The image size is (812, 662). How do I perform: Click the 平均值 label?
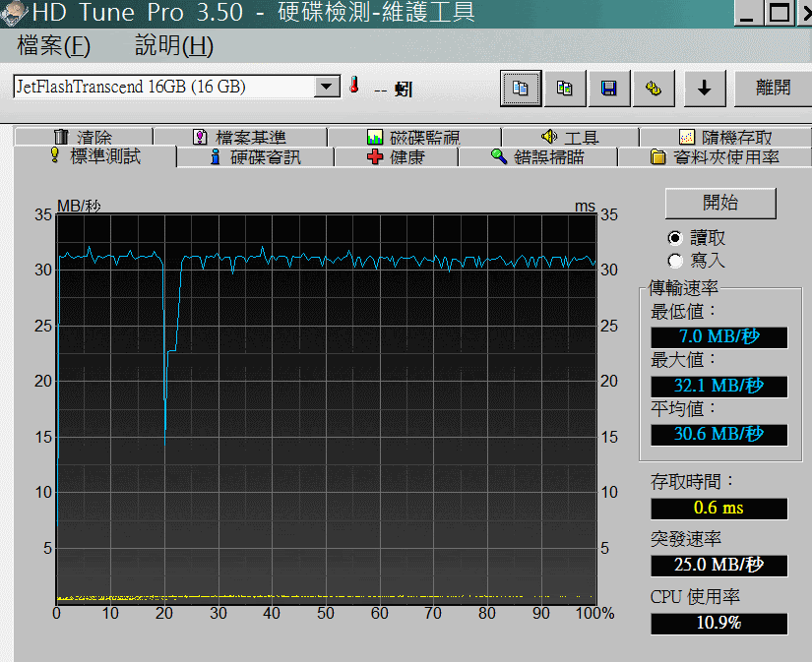click(684, 409)
